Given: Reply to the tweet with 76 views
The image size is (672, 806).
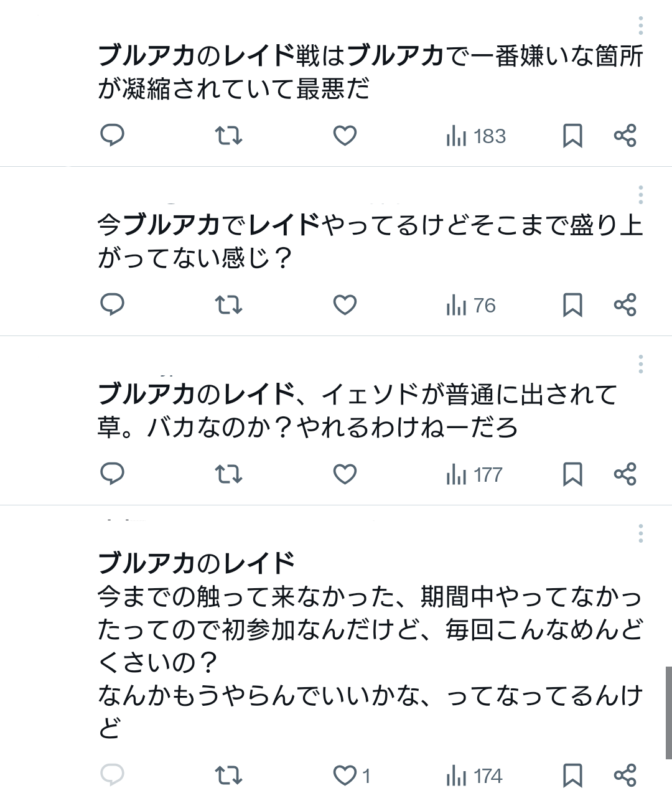Looking at the screenshot, I should coord(113,305).
